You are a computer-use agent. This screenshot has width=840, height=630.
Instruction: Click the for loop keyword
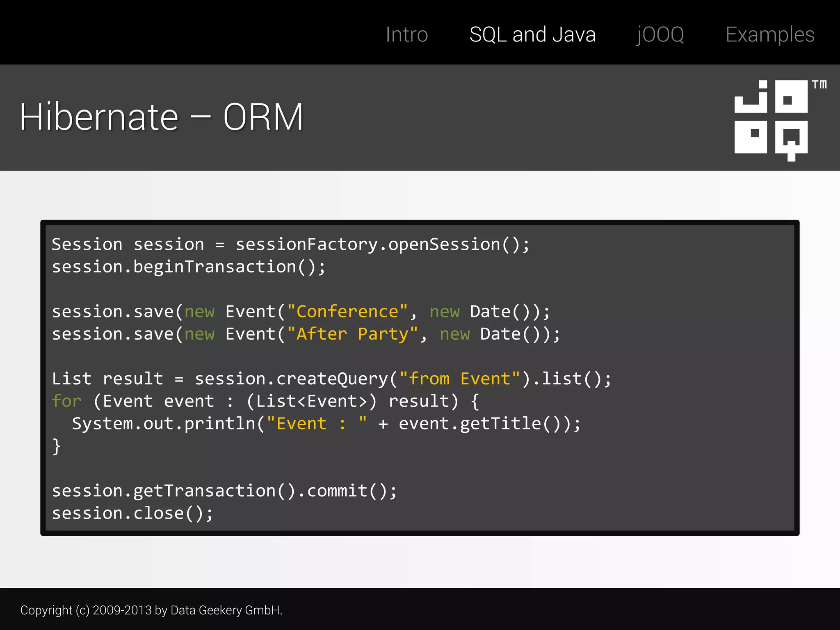(x=66, y=401)
